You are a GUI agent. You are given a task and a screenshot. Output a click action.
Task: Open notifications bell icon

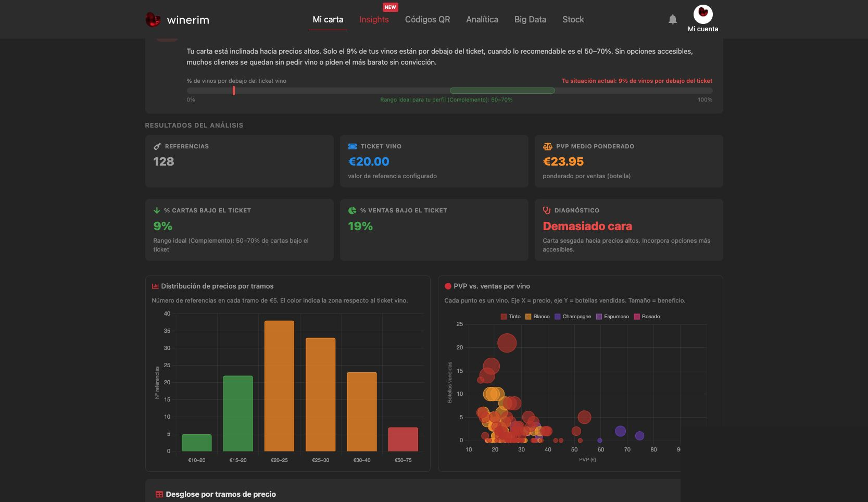pos(673,19)
